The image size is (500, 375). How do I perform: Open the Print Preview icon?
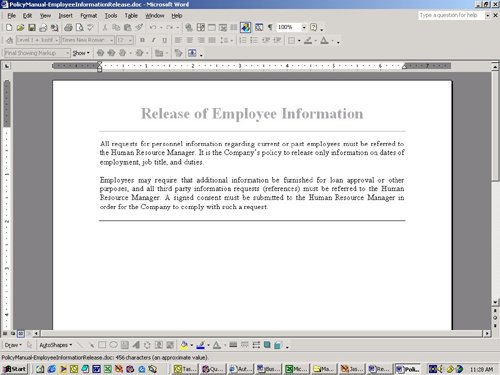click(80, 28)
